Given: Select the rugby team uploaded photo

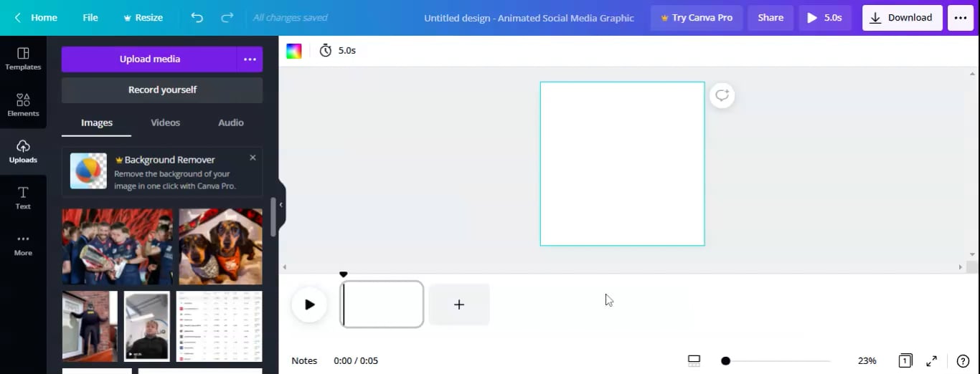Looking at the screenshot, I should (x=118, y=246).
